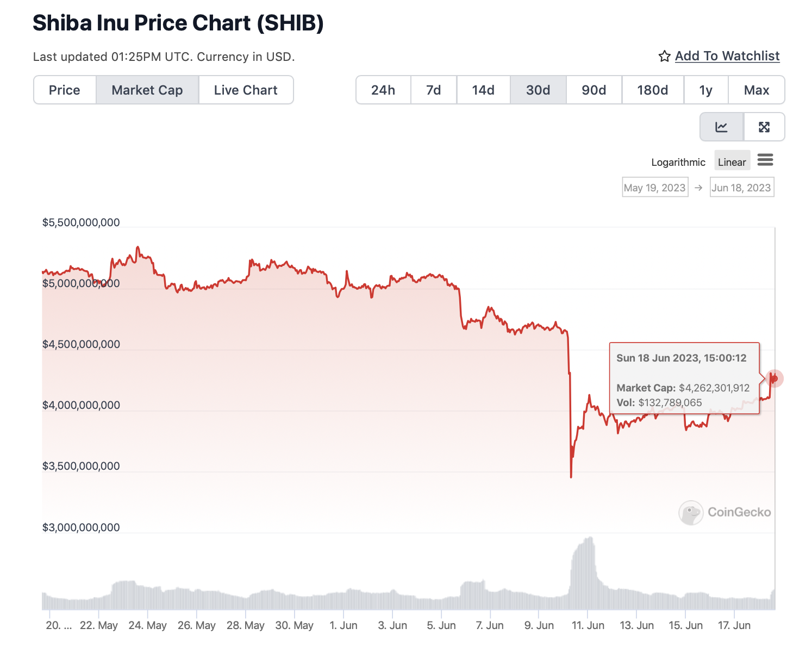The image size is (812, 647).
Task: Show the Max time range
Action: tap(756, 90)
